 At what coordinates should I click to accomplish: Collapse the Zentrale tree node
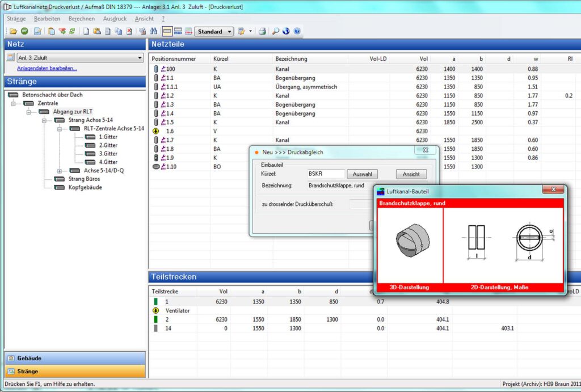point(14,103)
